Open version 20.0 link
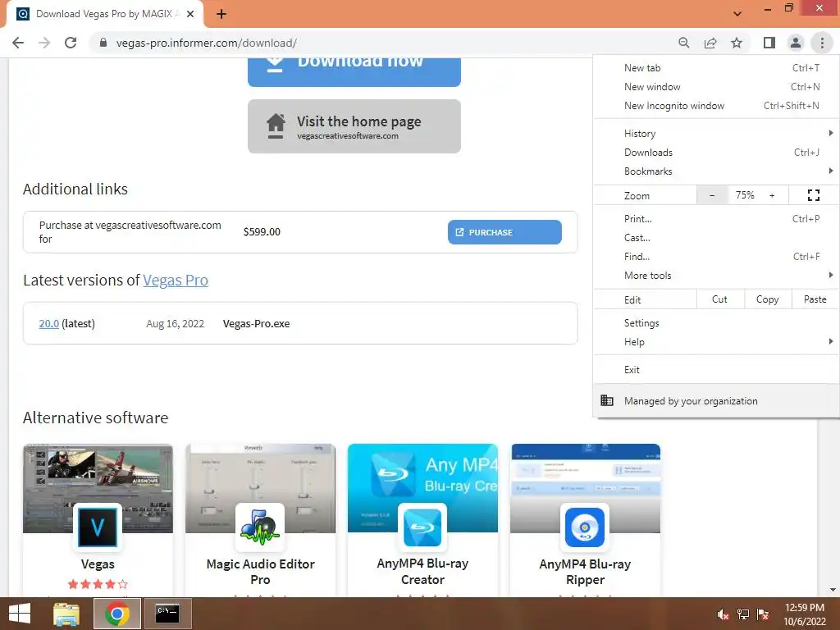The height and width of the screenshot is (630, 840). click(x=48, y=323)
